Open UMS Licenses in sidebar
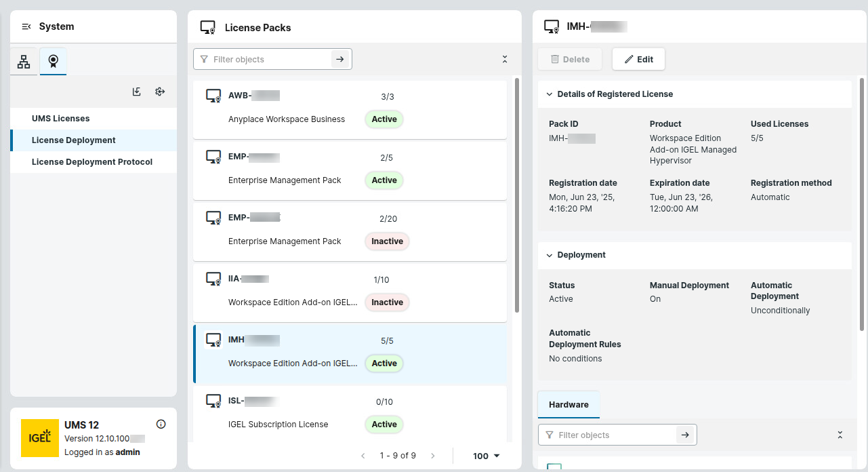 [x=61, y=119]
